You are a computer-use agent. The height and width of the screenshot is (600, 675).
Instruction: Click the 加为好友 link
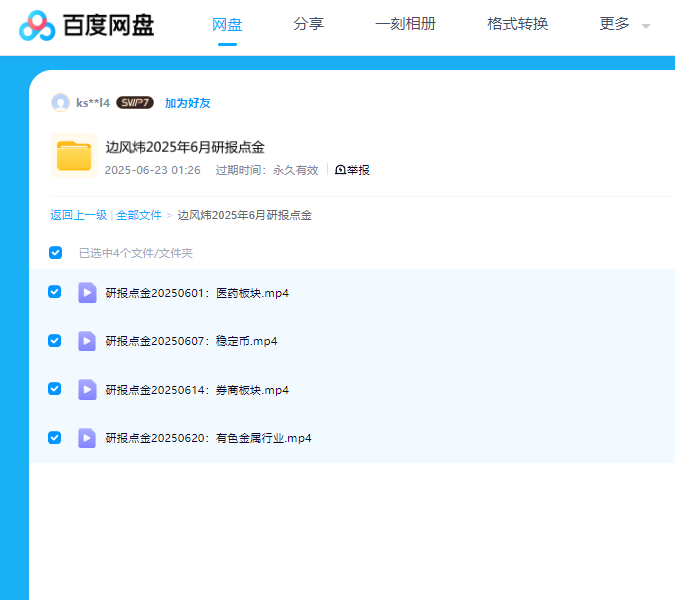pyautogui.click(x=188, y=103)
